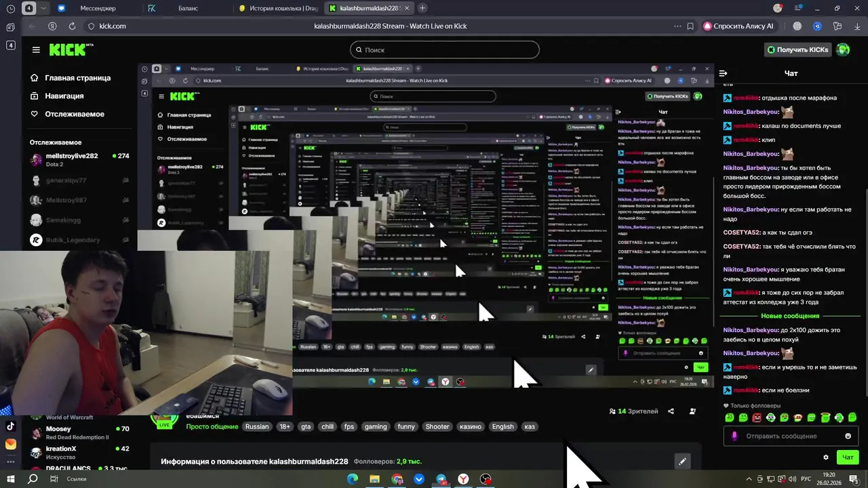Go back in the browser
Viewport: 868px width, 488px height.
[32, 26]
